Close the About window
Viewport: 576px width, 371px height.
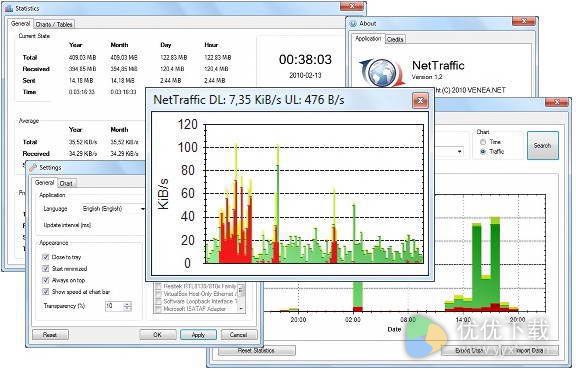click(523, 21)
